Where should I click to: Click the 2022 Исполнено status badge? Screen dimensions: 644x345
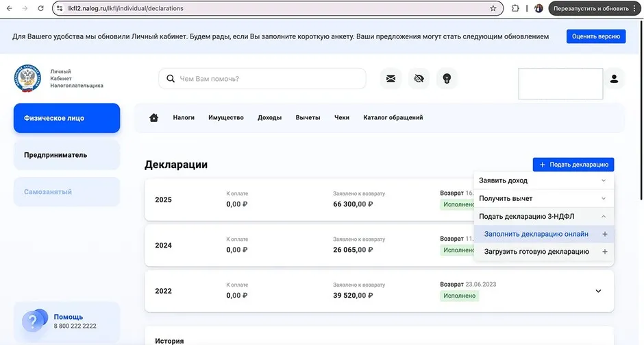pyautogui.click(x=459, y=296)
